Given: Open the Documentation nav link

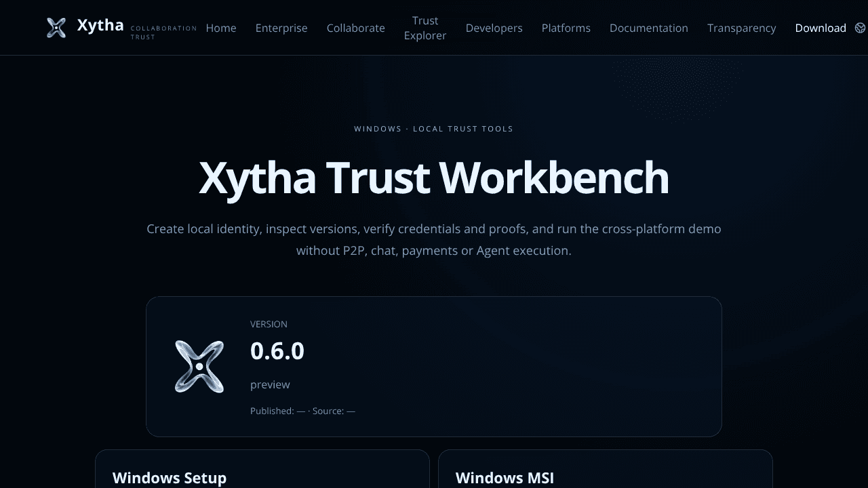Looking at the screenshot, I should [x=649, y=28].
